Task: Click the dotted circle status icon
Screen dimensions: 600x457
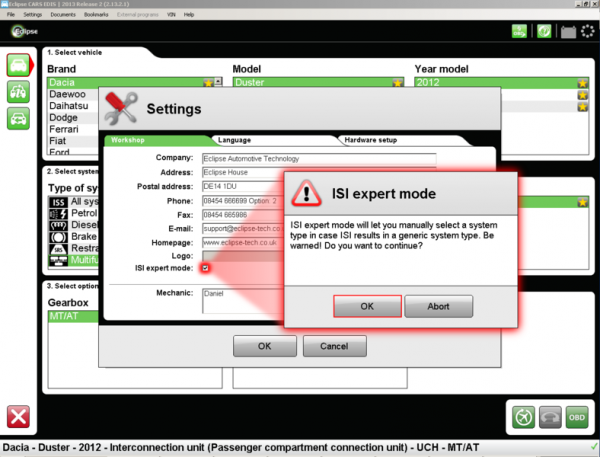Action: click(587, 31)
